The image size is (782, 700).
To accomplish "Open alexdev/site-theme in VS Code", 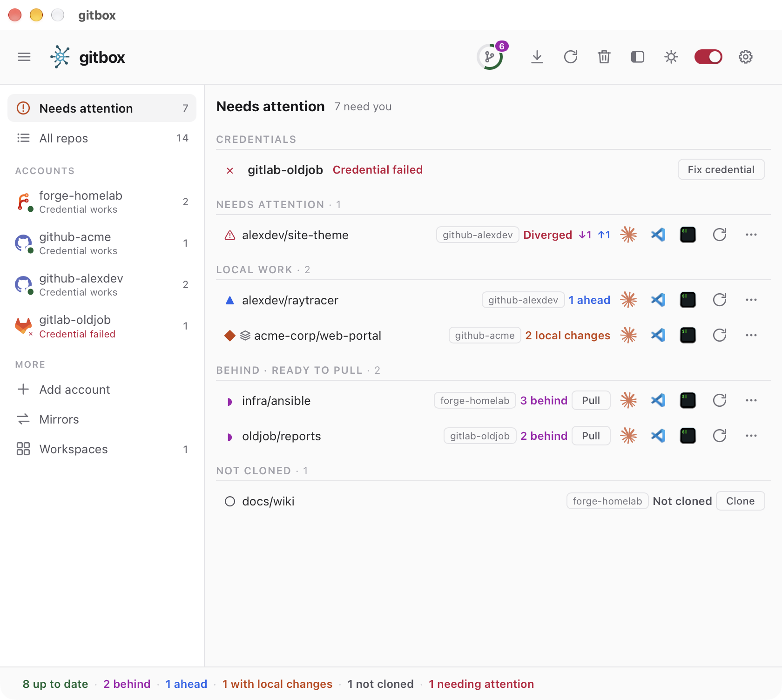I will pos(658,235).
